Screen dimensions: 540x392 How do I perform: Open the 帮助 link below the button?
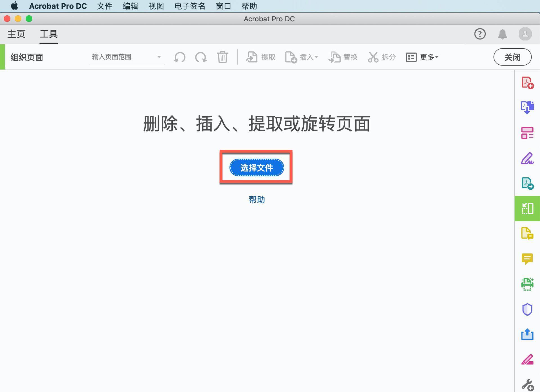point(256,200)
